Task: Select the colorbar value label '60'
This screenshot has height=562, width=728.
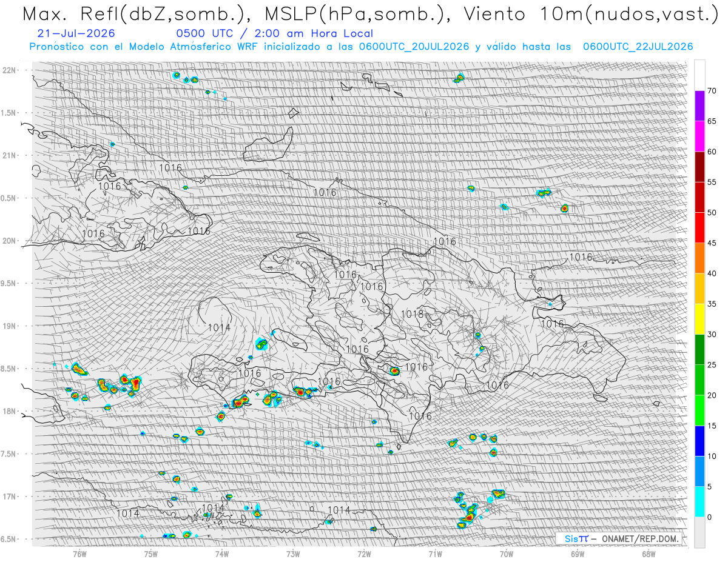Action: click(712, 152)
